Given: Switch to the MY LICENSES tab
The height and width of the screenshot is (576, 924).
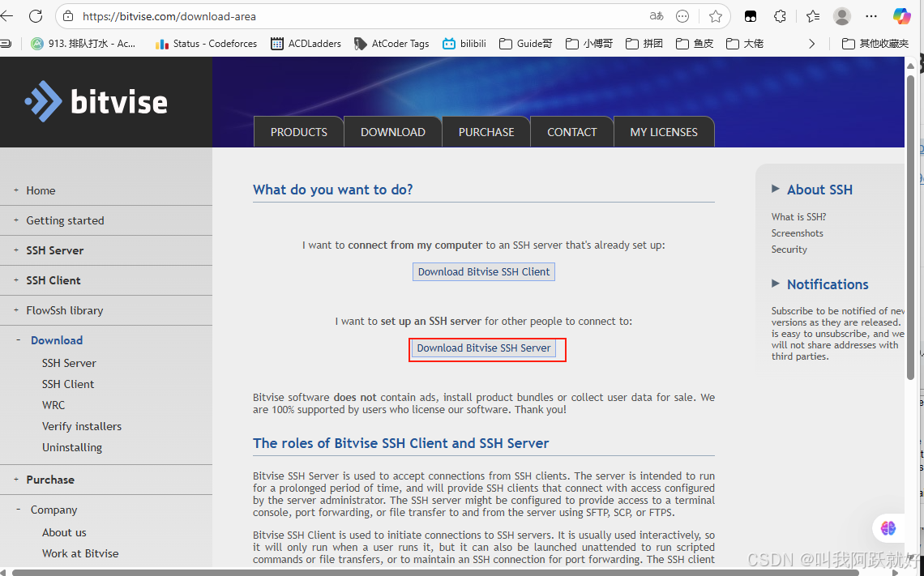Looking at the screenshot, I should pos(663,132).
